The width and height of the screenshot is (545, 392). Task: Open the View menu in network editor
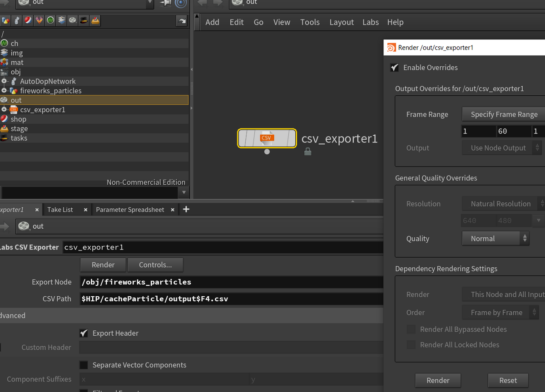click(282, 22)
